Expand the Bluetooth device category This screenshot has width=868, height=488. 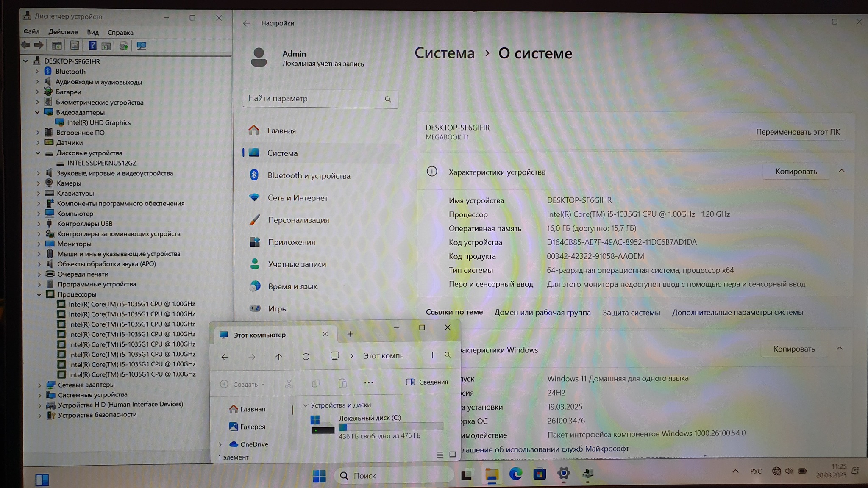tap(37, 72)
